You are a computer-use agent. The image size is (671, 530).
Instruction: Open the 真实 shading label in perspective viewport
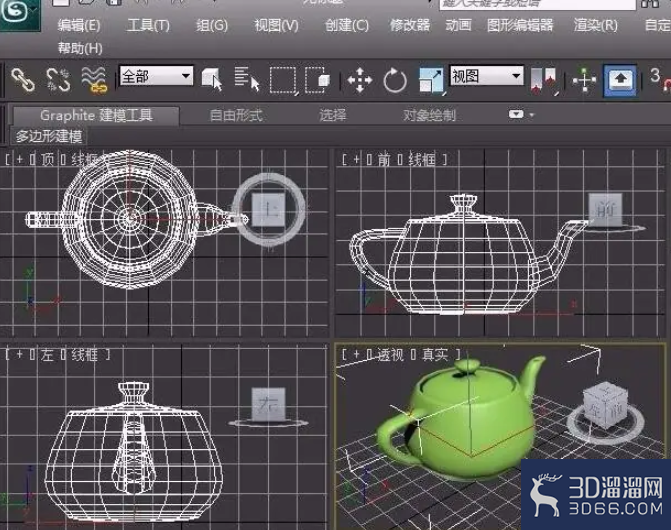(435, 355)
